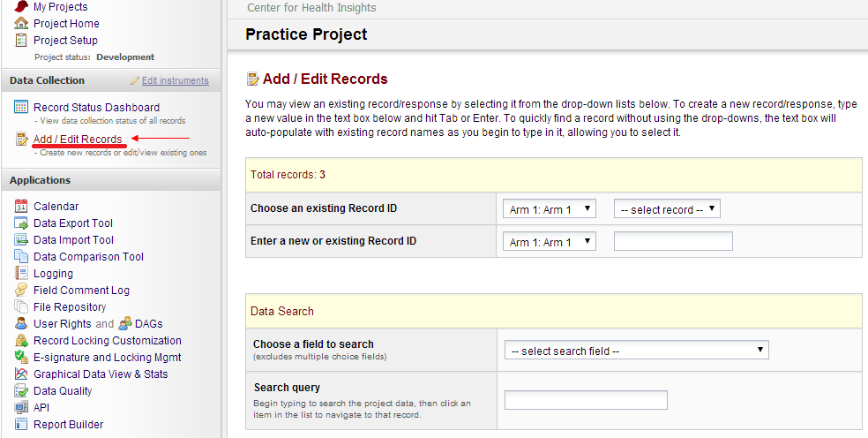Open the 'select record' dropdown
Screen dimensions: 868x438
coord(667,209)
